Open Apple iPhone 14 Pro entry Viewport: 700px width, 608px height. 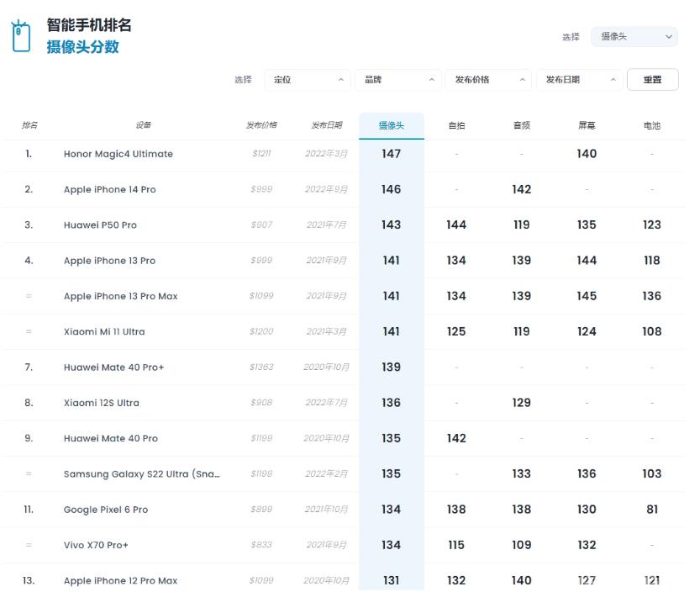pos(109,190)
